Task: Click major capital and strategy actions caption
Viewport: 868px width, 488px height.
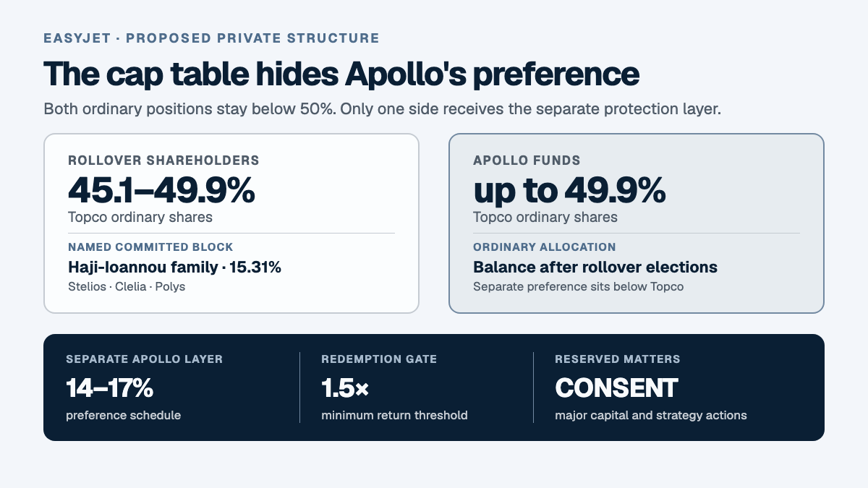Action: tap(651, 416)
